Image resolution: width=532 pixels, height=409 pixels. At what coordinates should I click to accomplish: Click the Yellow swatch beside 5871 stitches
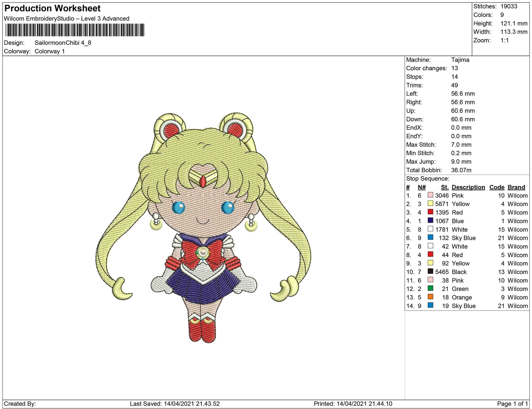click(x=430, y=203)
